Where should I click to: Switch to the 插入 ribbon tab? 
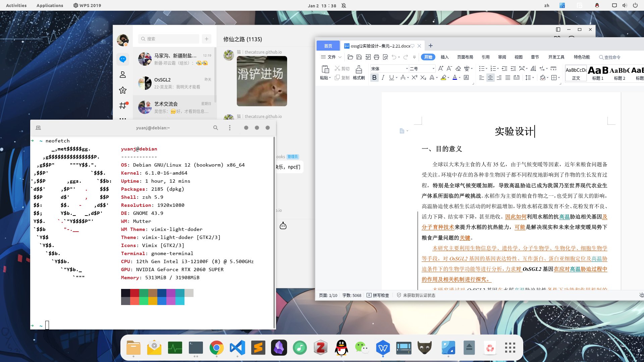[x=444, y=57]
